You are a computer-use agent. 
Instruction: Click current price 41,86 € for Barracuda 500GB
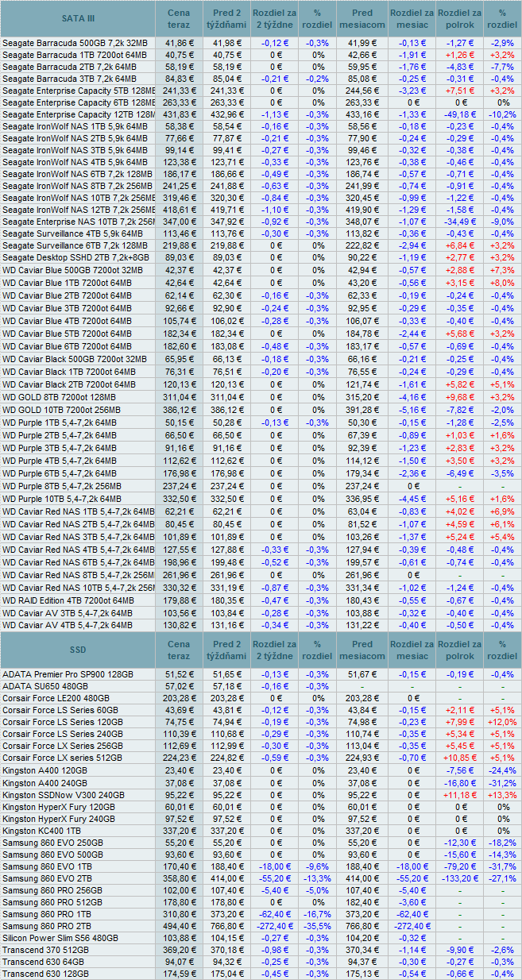pos(179,42)
